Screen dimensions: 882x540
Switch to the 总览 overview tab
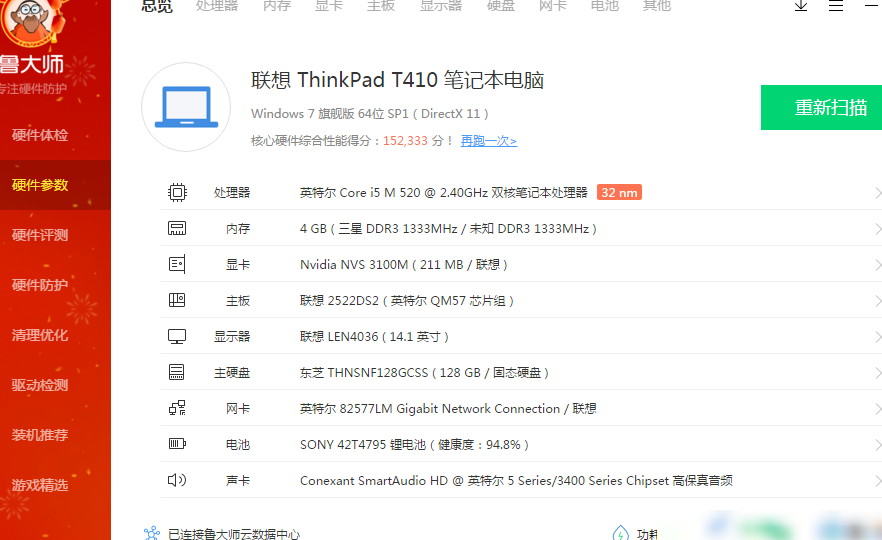click(x=157, y=6)
